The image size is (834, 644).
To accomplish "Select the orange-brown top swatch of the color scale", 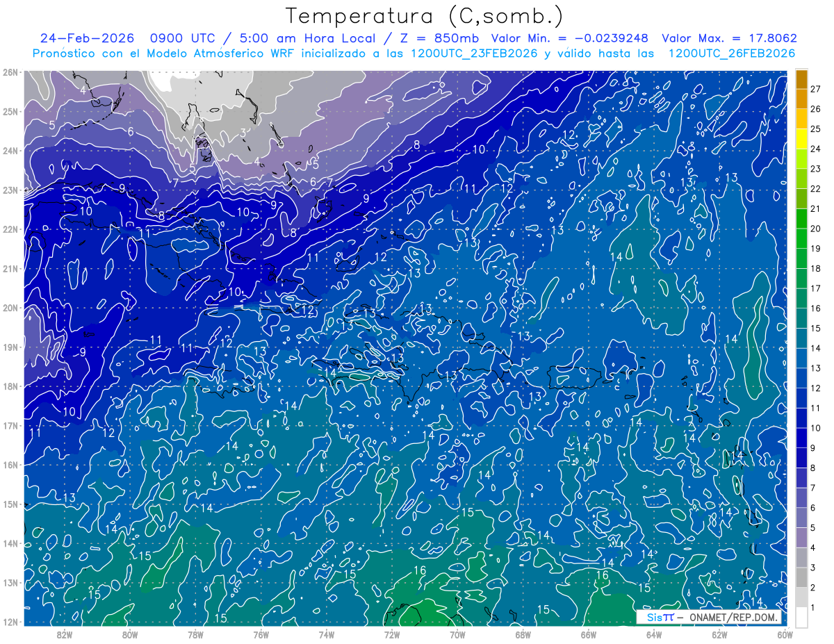I will click(801, 79).
